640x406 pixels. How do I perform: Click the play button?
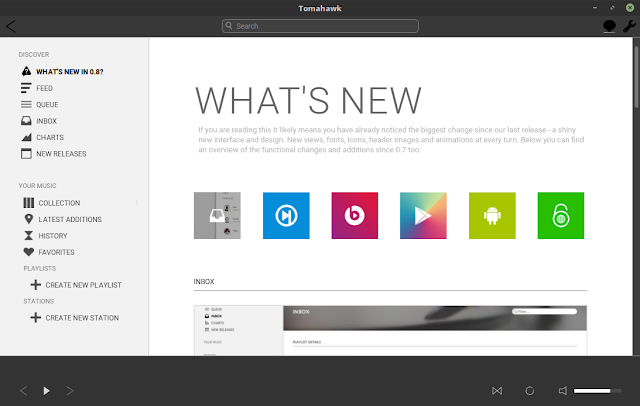pyautogui.click(x=47, y=391)
